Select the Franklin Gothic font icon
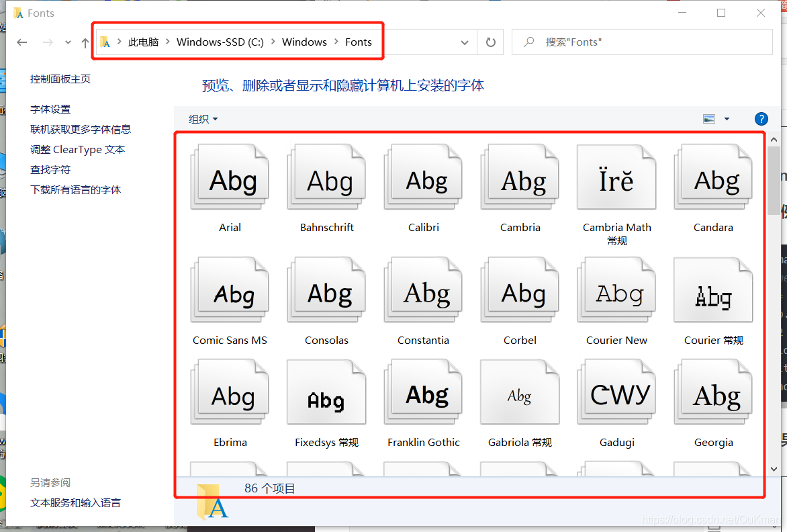 424,392
